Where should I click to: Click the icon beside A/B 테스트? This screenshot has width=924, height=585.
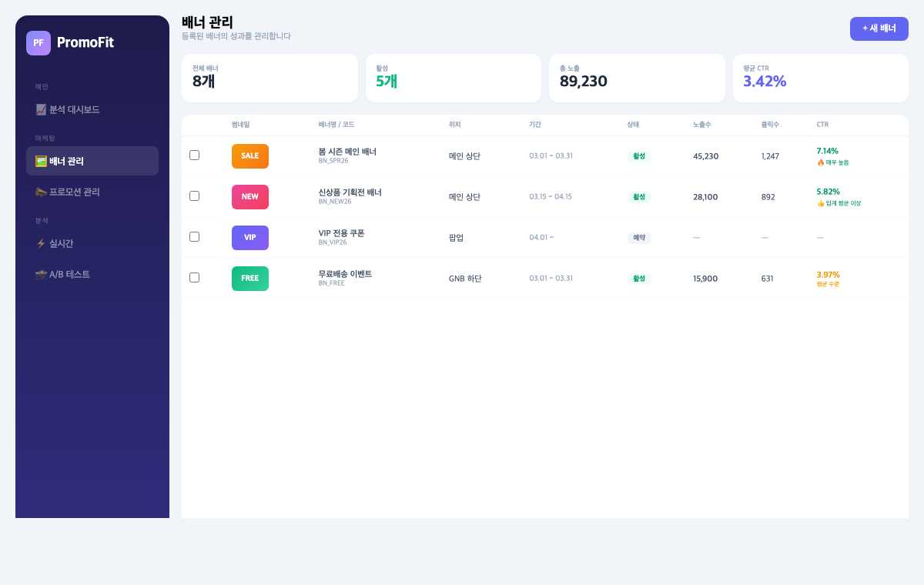(x=41, y=274)
